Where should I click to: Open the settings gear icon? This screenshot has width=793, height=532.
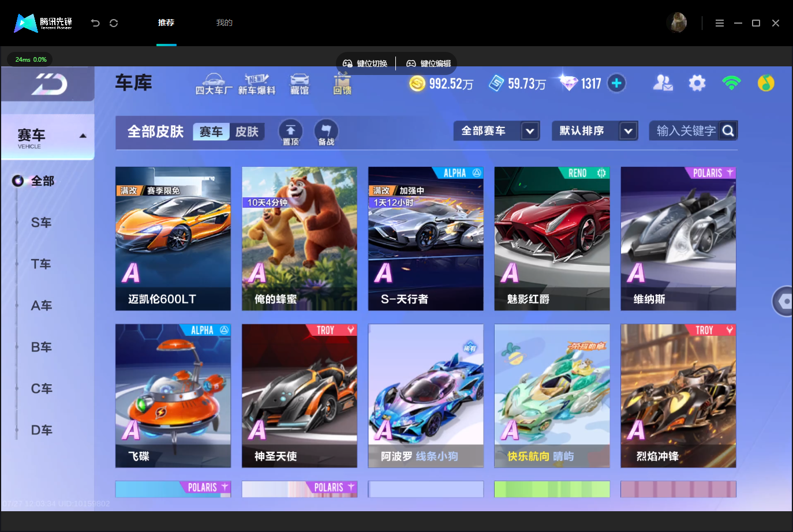[x=697, y=83]
